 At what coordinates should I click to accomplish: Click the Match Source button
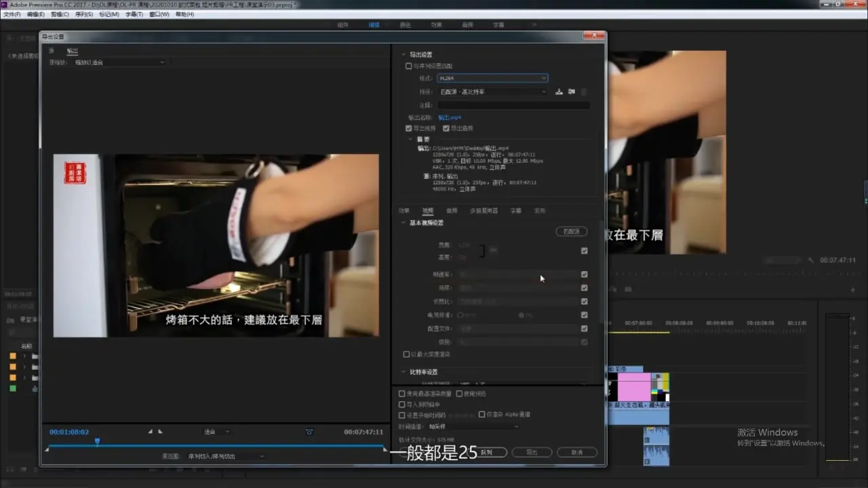point(572,231)
